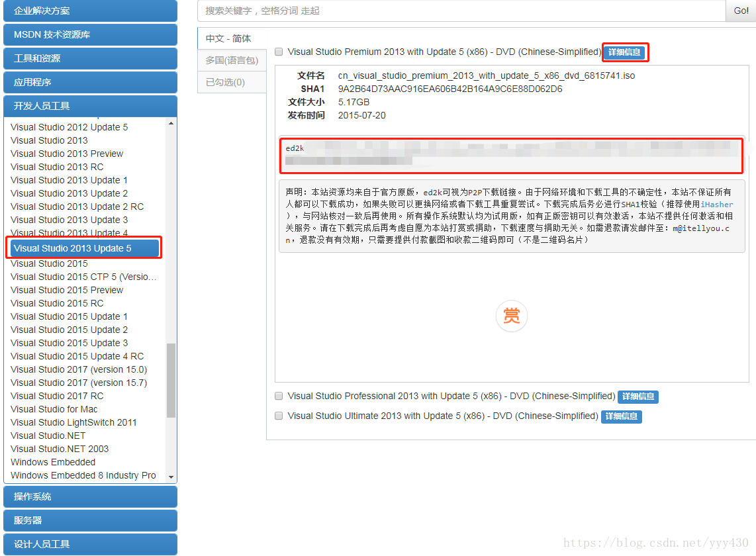Click the 搜索关键字 search field

pos(461,11)
